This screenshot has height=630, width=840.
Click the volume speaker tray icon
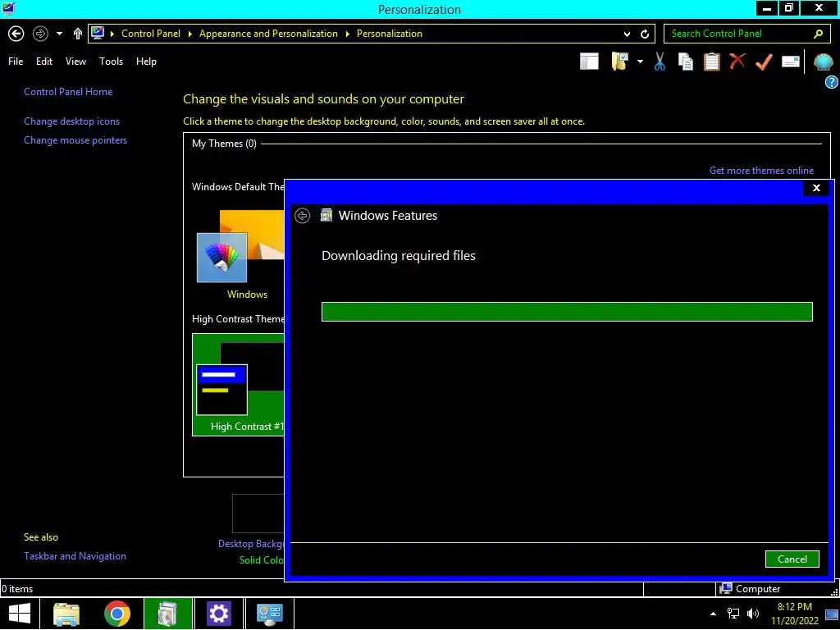753,614
